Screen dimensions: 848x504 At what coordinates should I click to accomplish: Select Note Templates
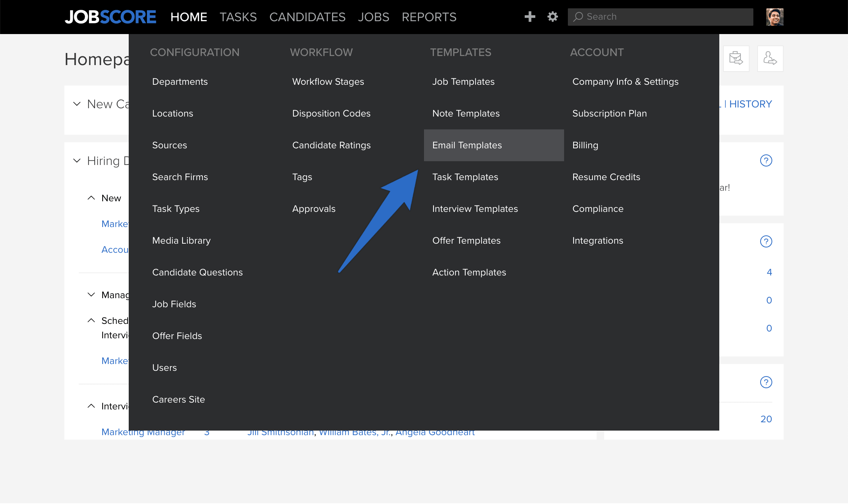click(x=466, y=114)
